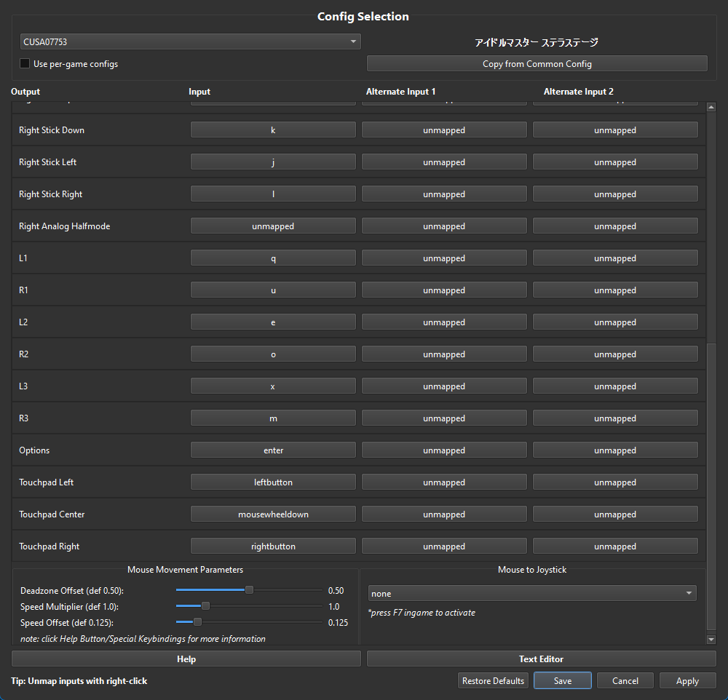The width and height of the screenshot is (728, 700).
Task: Set Alternate Input 2 for R1
Action: [615, 290]
